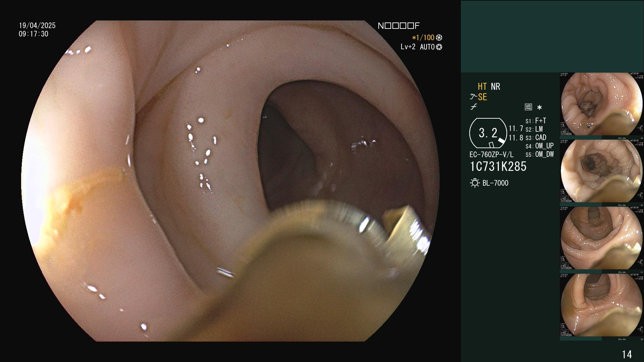Click switch assignment S3: CAD
Screen dimensions: 644x362
[536, 137]
